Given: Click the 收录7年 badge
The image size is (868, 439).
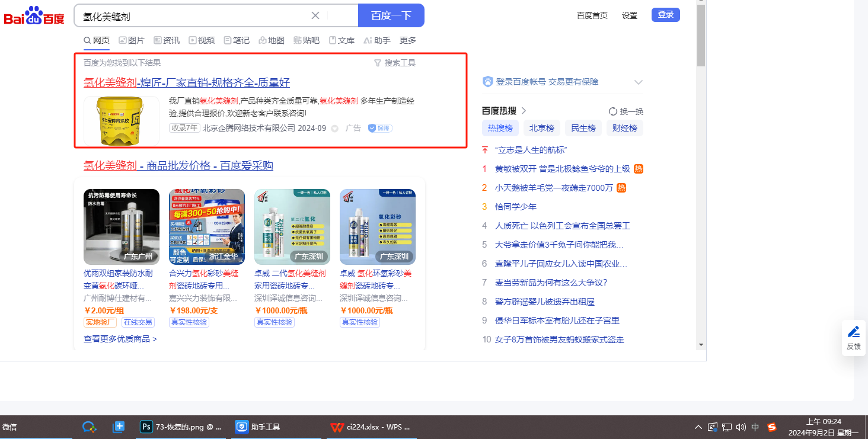Looking at the screenshot, I should [x=184, y=128].
